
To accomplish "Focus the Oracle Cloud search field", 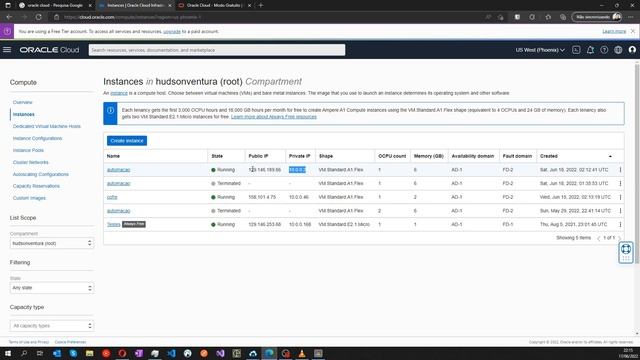I will pos(217,50).
